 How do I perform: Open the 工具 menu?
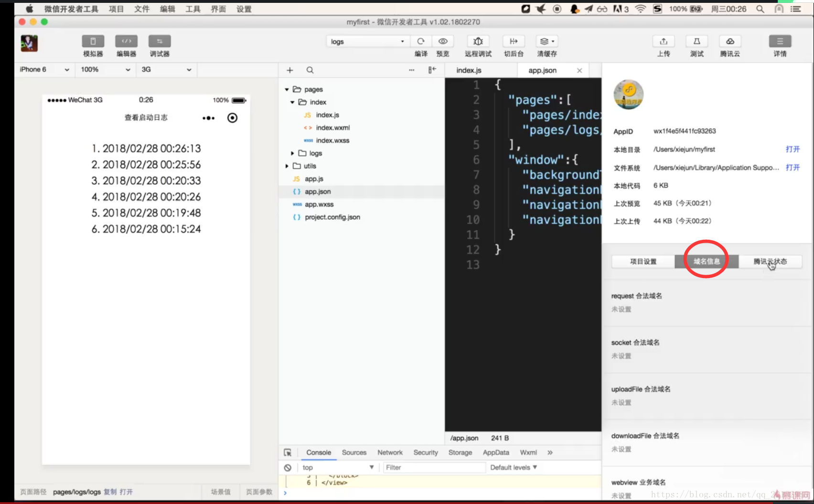coord(193,9)
